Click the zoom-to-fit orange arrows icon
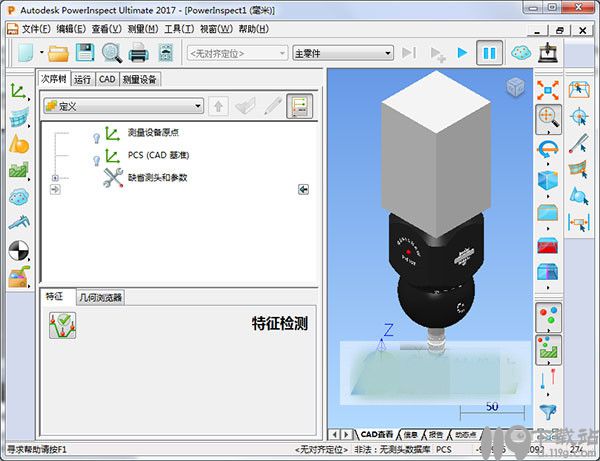 tap(548, 91)
